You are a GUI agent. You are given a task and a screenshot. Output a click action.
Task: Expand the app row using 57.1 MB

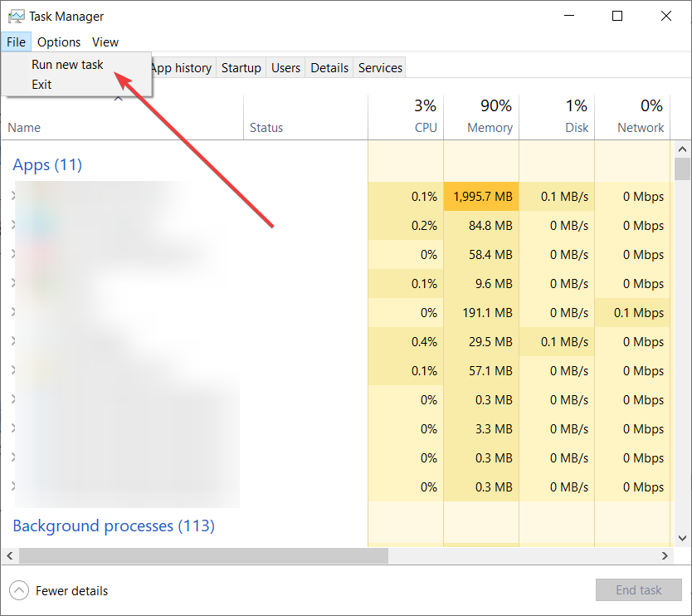tap(13, 370)
